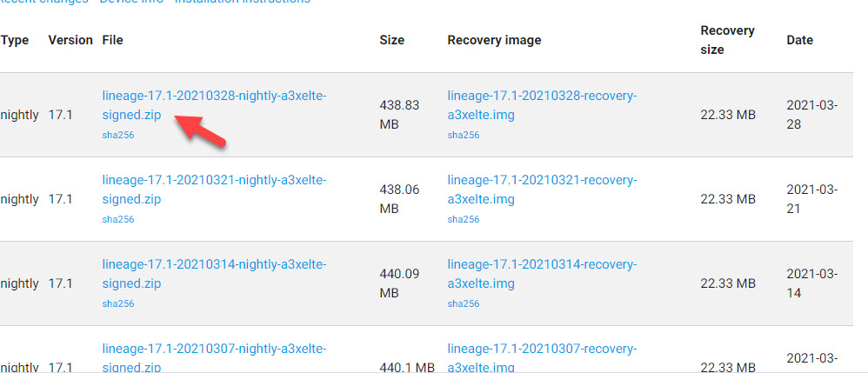Image resolution: width=868 pixels, height=373 pixels.
Task: Download lineage-17.1-20210321-recovery-a3xelte.img
Action: tap(542, 190)
